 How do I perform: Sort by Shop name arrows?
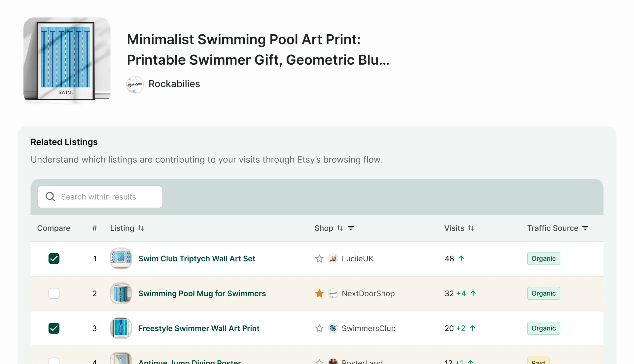point(340,228)
